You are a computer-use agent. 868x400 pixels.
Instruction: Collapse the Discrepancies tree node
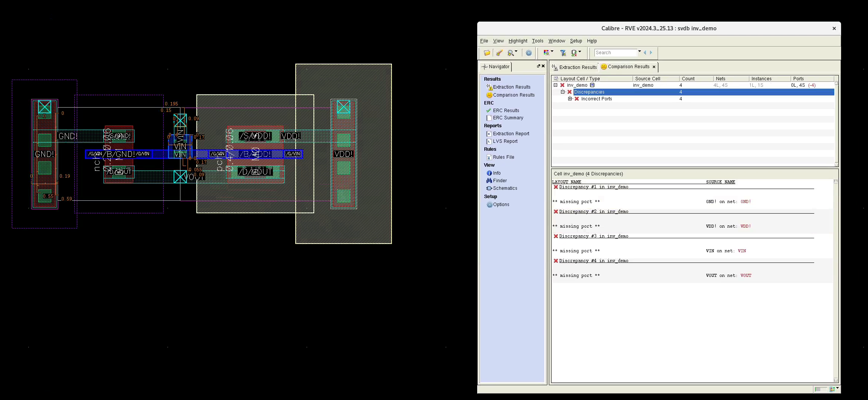[563, 92]
